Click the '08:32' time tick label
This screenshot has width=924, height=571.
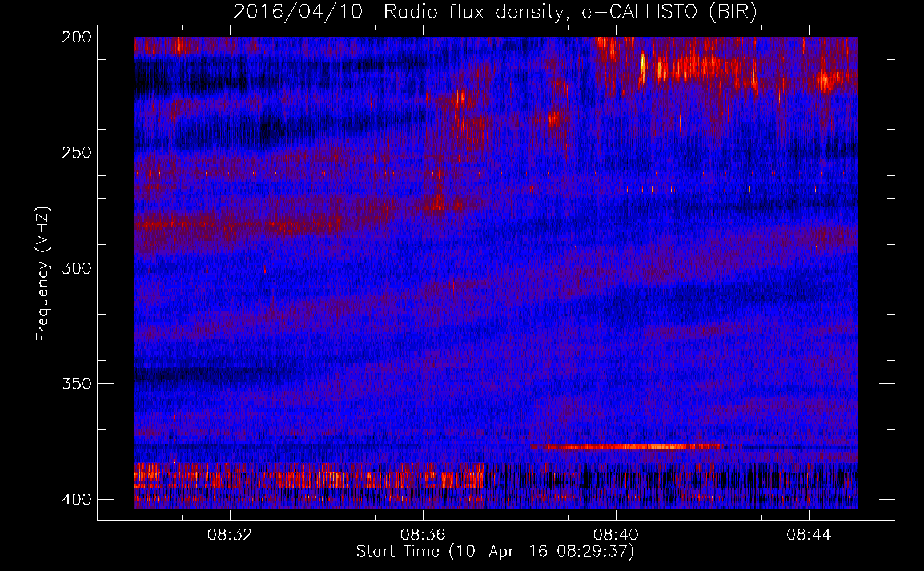pyautogui.click(x=230, y=535)
